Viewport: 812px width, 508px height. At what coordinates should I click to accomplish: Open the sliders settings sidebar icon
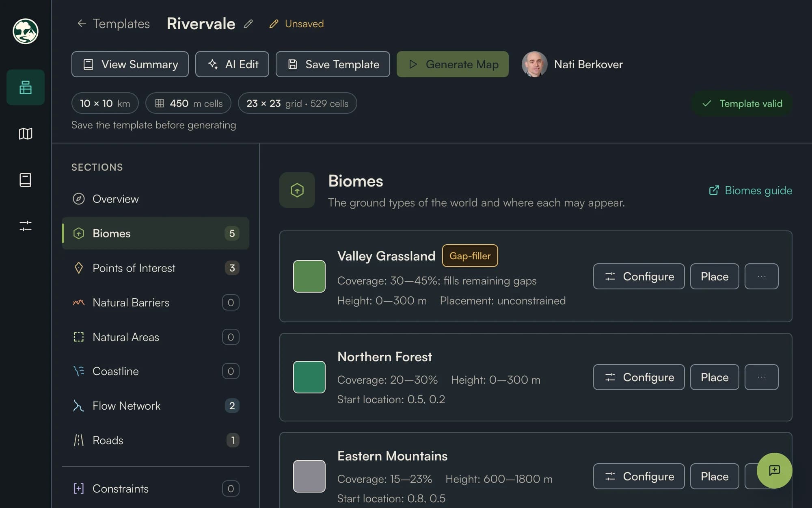[25, 226]
